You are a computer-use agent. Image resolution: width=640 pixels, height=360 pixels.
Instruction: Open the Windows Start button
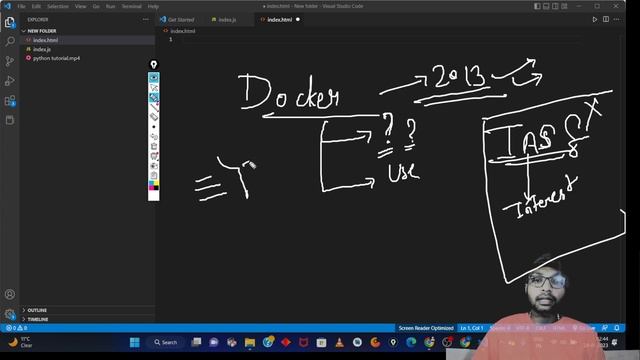(x=135, y=342)
